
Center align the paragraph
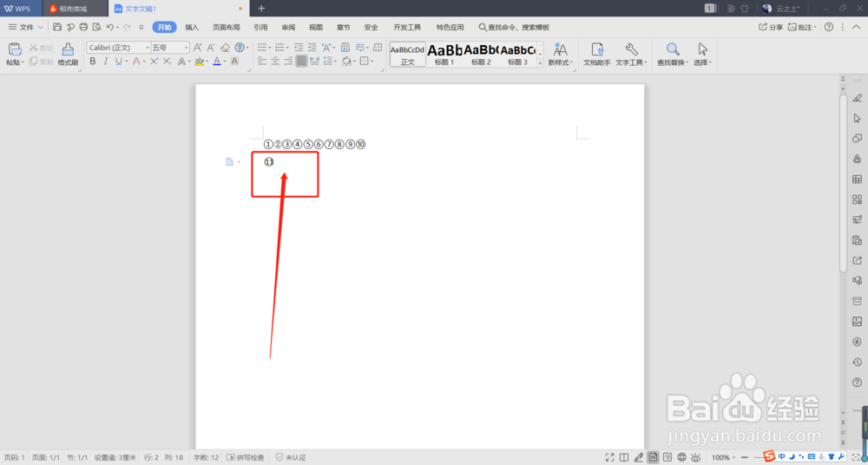(275, 61)
